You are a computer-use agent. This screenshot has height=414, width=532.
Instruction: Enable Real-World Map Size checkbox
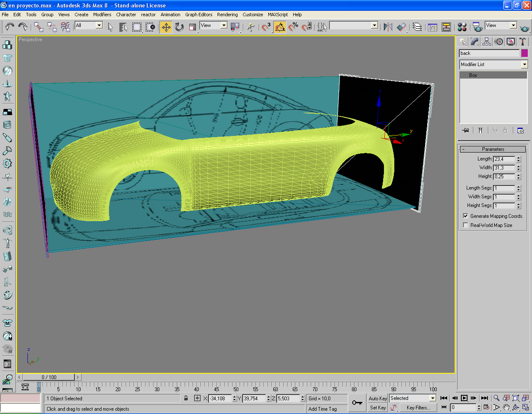click(x=465, y=225)
